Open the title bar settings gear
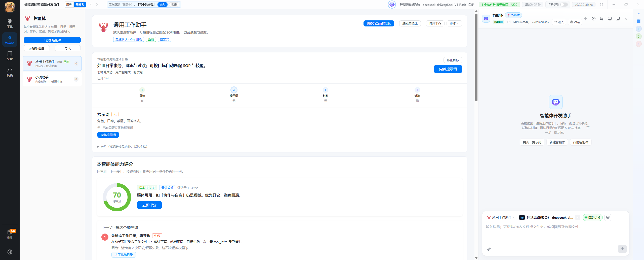644x260 pixels. (x=601, y=5)
